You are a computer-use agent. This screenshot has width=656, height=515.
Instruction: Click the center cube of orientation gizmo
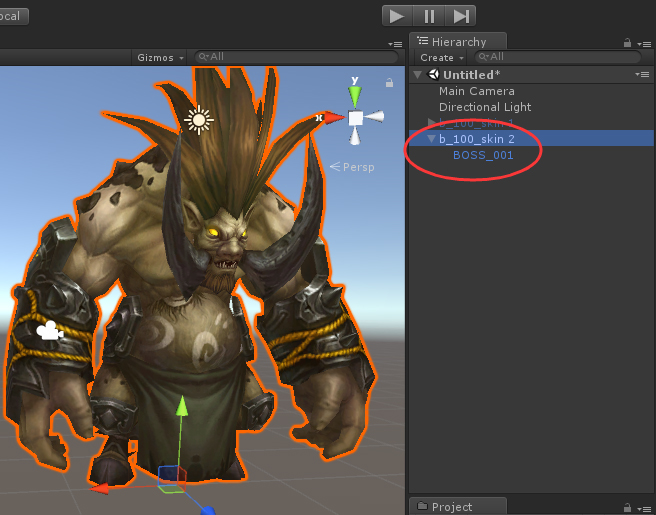pyautogui.click(x=356, y=118)
